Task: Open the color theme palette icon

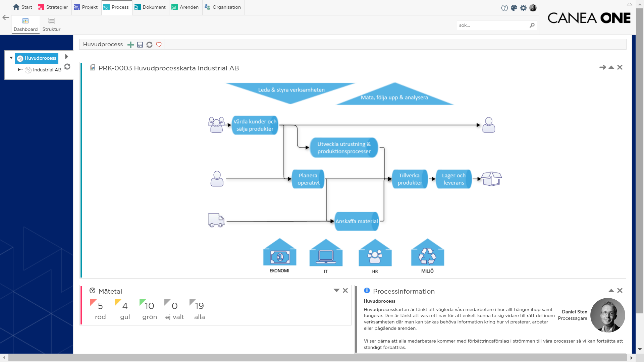Action: click(514, 8)
